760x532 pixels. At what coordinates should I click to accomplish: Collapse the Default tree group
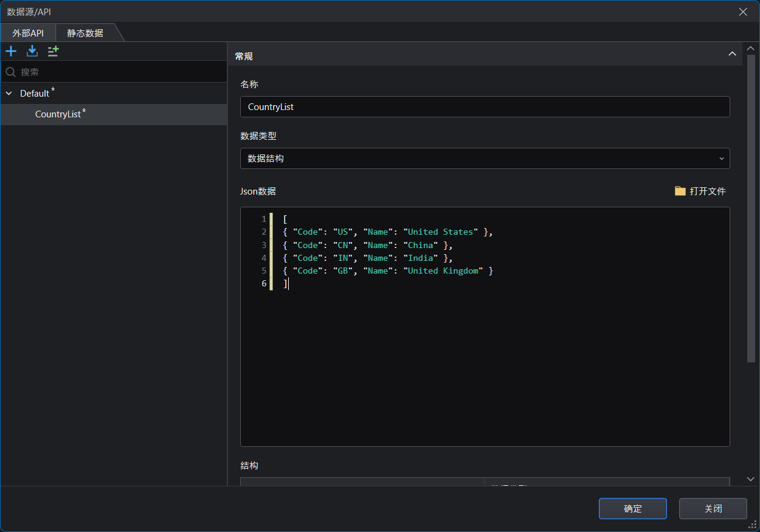point(9,94)
